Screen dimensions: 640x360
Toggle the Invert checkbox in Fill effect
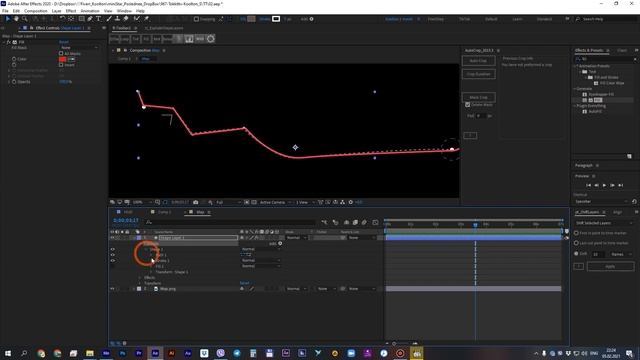point(61,64)
